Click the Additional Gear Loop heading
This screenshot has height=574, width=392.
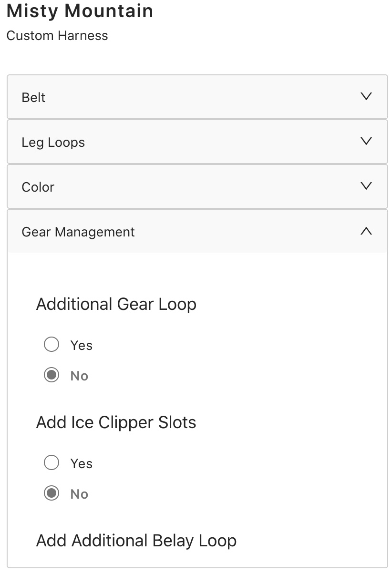[x=116, y=304]
